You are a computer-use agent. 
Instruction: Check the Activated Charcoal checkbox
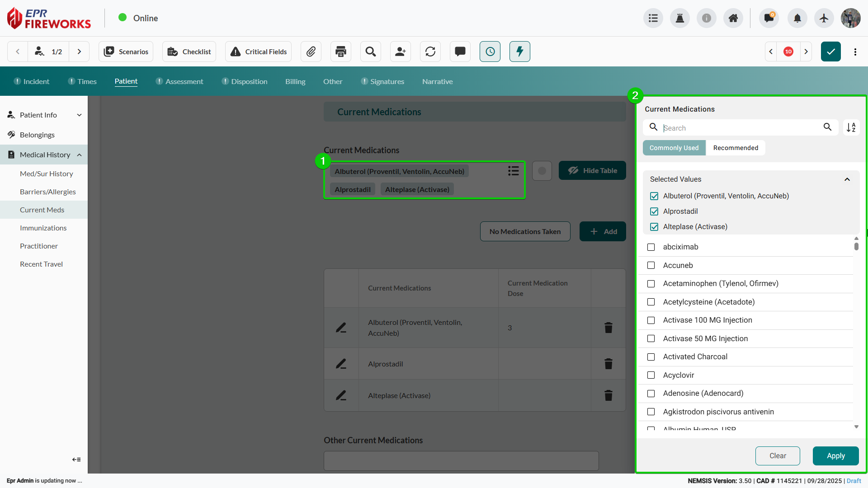click(x=651, y=357)
